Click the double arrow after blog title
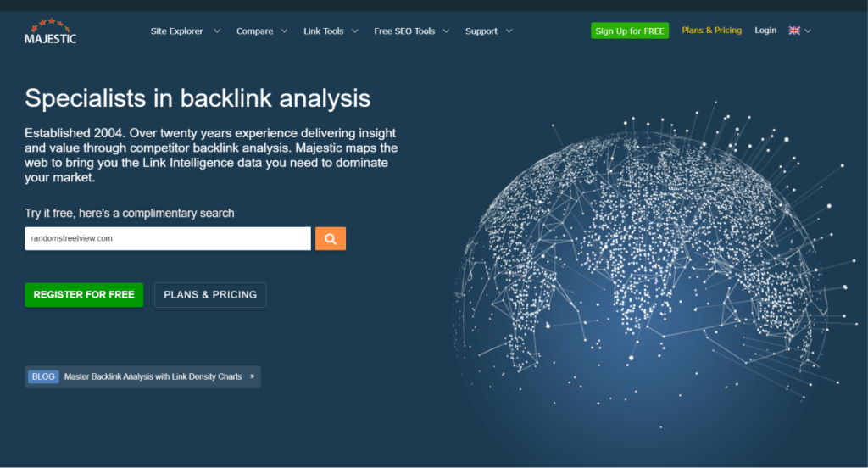Viewport: 868px width, 468px height. [252, 376]
